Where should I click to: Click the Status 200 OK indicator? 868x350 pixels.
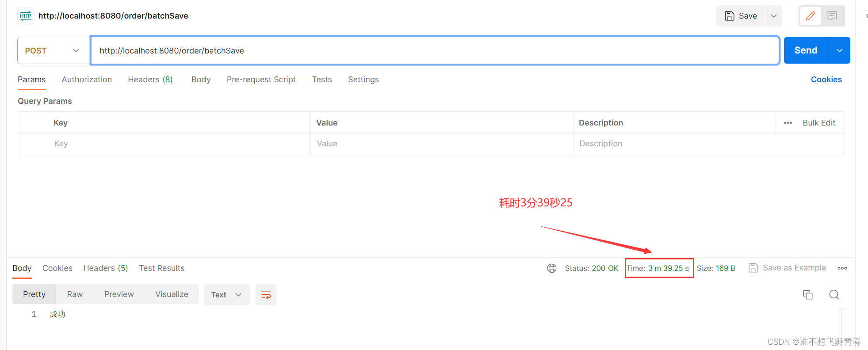click(592, 268)
